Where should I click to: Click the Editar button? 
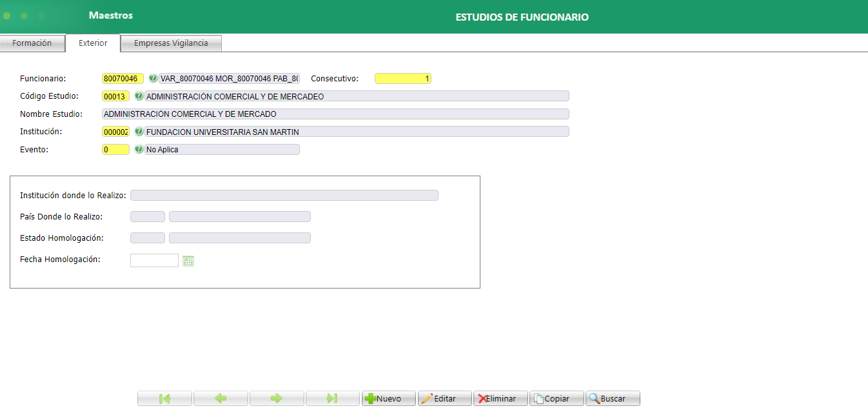point(444,398)
